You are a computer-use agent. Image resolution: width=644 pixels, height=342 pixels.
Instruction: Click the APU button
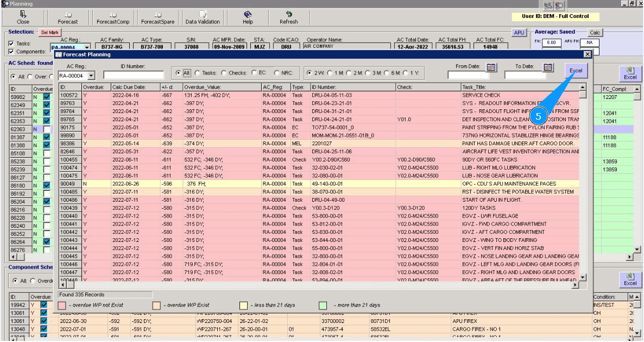click(x=519, y=33)
